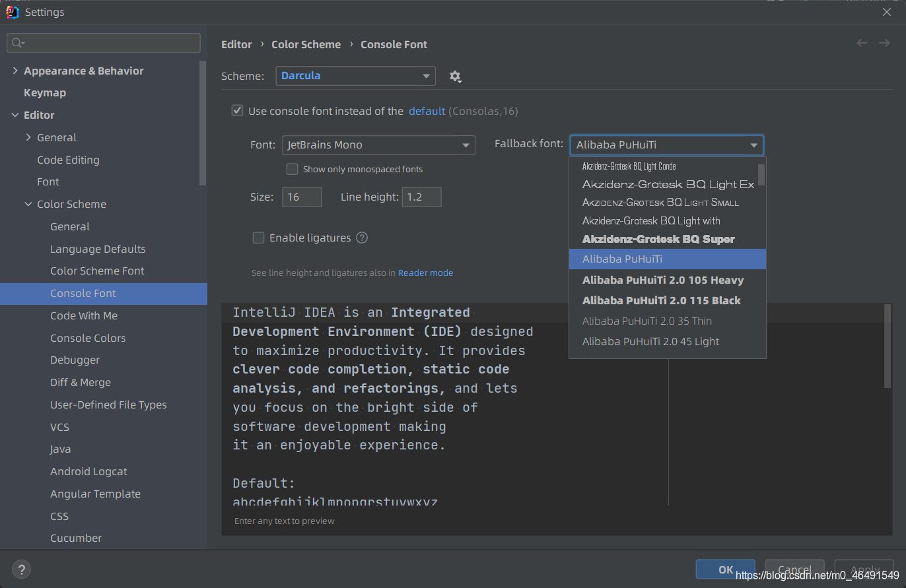
Task: Expand the General node under Editor
Action: 28,137
